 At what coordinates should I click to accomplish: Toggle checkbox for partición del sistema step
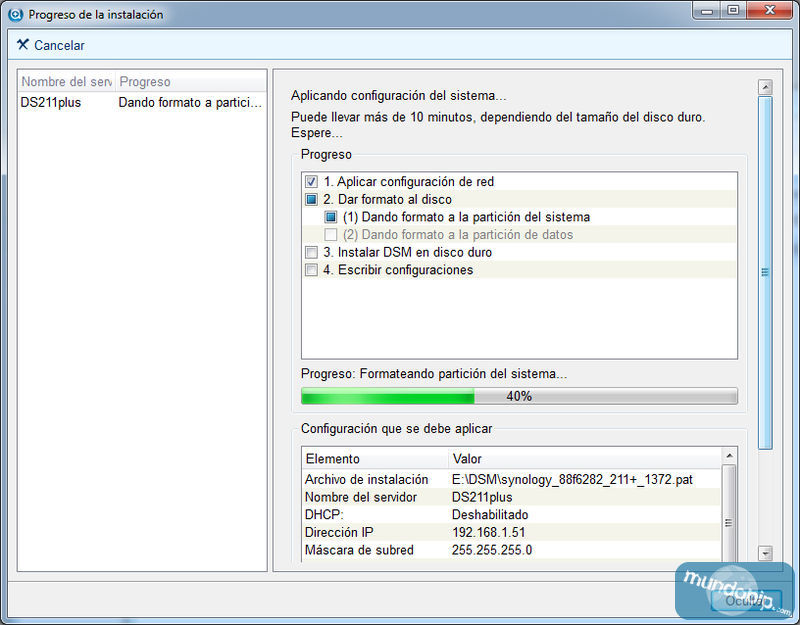click(x=331, y=217)
